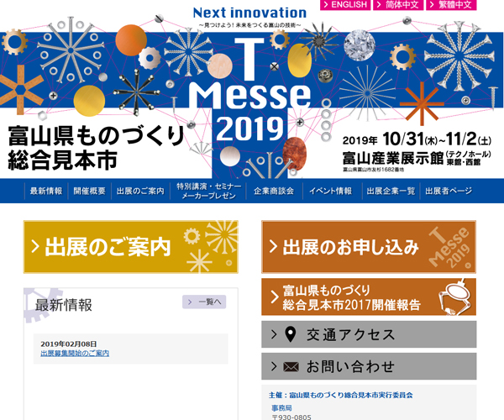
Task: Open イベント情報 menu item
Action: [x=330, y=191]
